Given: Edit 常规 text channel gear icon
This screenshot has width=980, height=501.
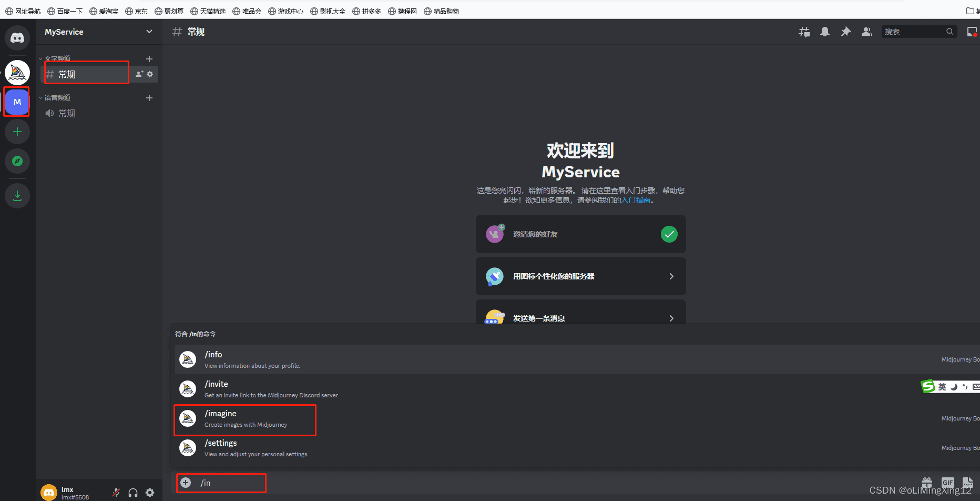Looking at the screenshot, I should (150, 74).
